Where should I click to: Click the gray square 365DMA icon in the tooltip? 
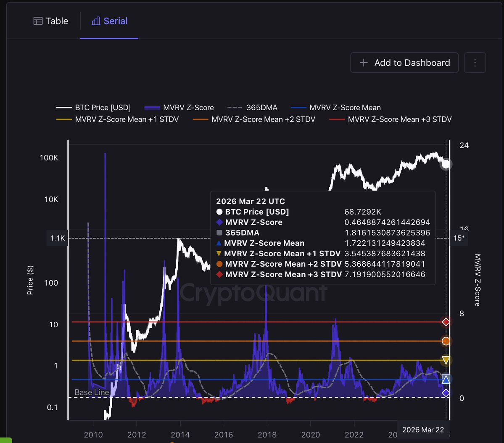coord(220,233)
